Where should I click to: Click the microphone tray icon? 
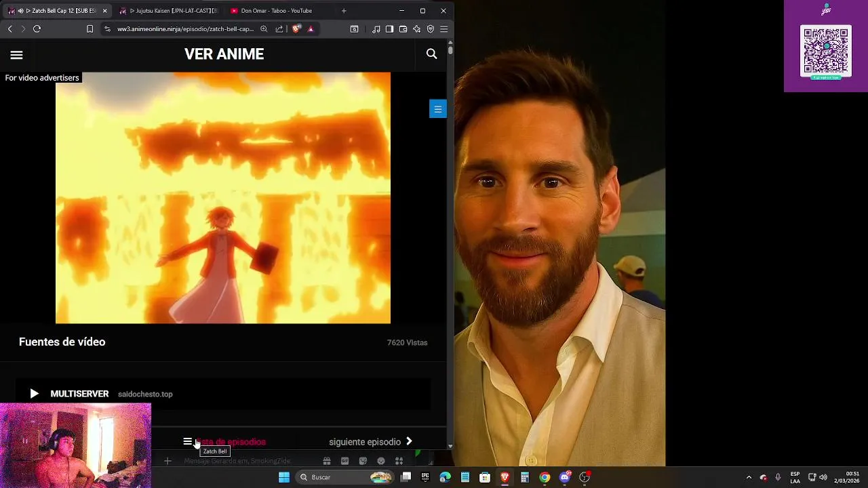pos(778,477)
